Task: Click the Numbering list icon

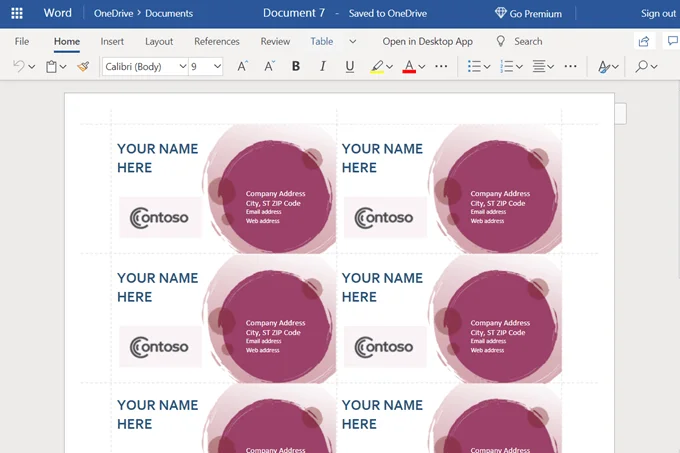Action: tap(507, 66)
